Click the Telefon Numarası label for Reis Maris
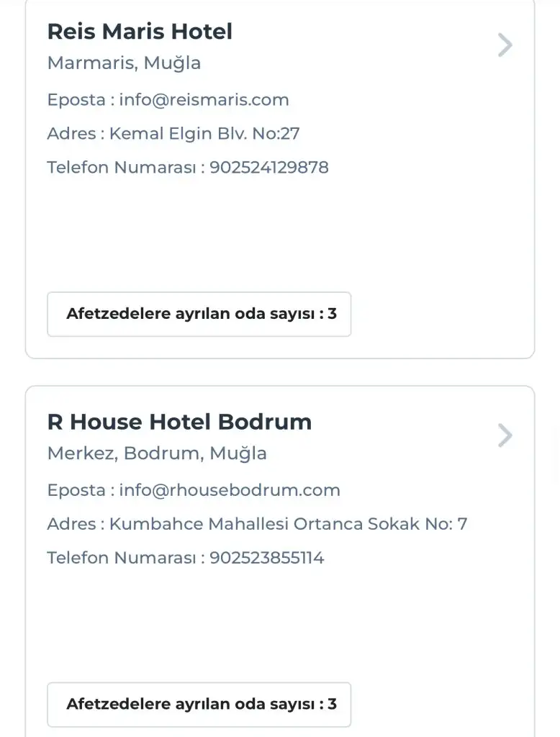560x737 pixels. click(122, 168)
